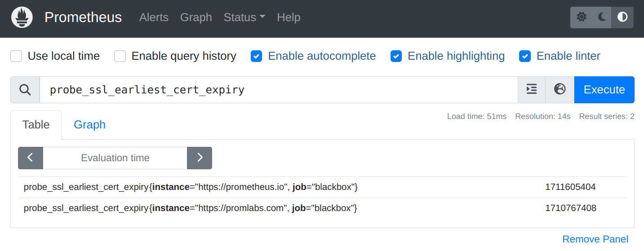Go to next evaluation time
The image size is (644, 251).
click(x=200, y=158)
